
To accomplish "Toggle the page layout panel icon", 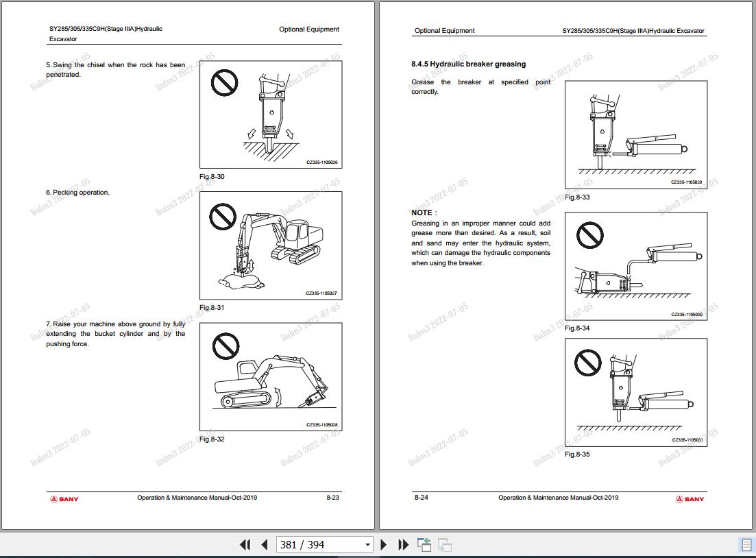I will [x=746, y=545].
